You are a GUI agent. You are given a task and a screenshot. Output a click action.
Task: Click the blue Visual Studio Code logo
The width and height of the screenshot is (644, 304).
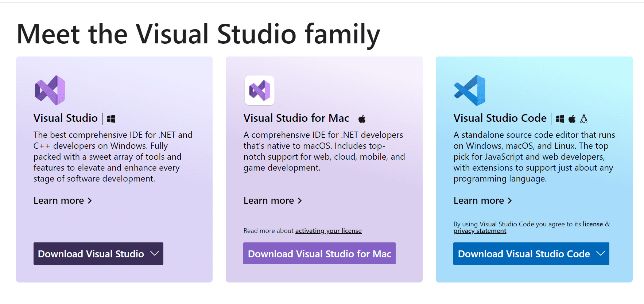(x=470, y=90)
